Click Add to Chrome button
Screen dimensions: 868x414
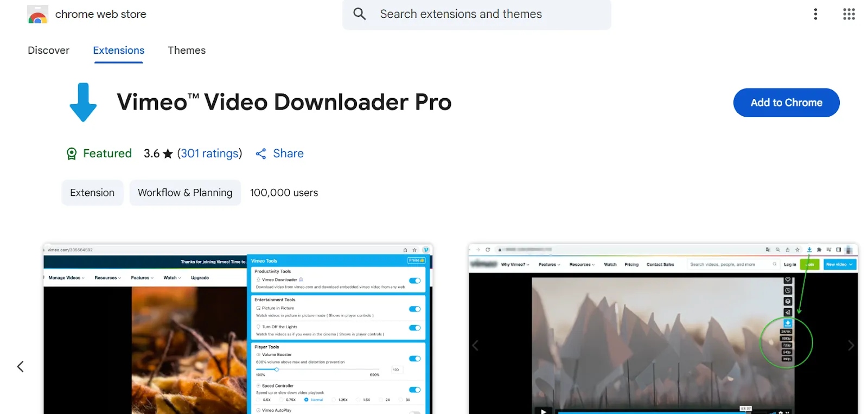tap(786, 103)
